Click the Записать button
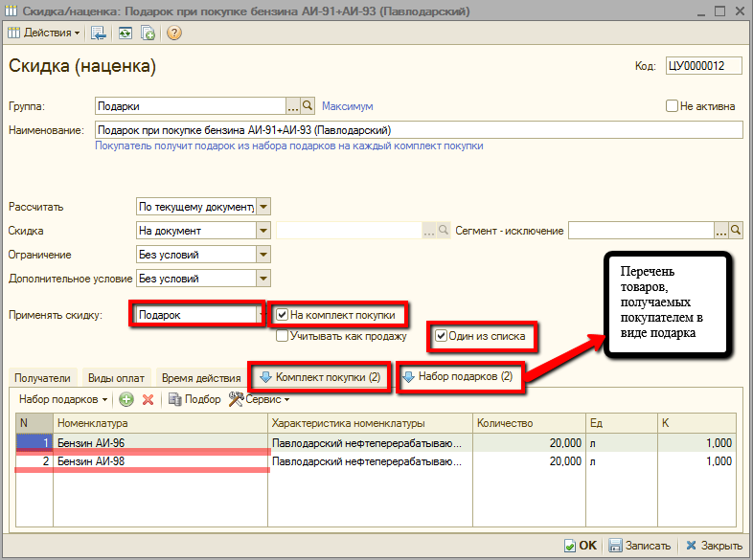 (639, 545)
